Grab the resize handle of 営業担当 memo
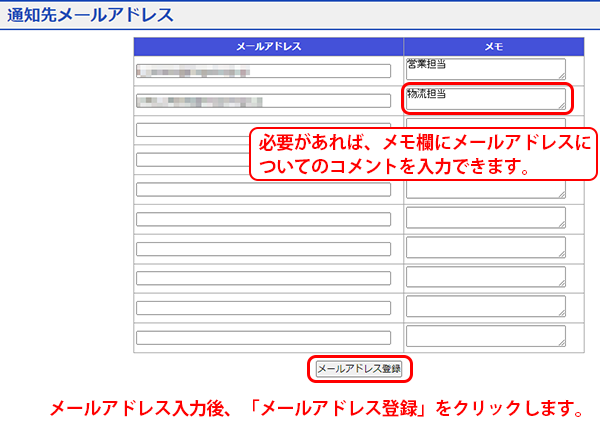This screenshot has width=600, height=440. 561,76
